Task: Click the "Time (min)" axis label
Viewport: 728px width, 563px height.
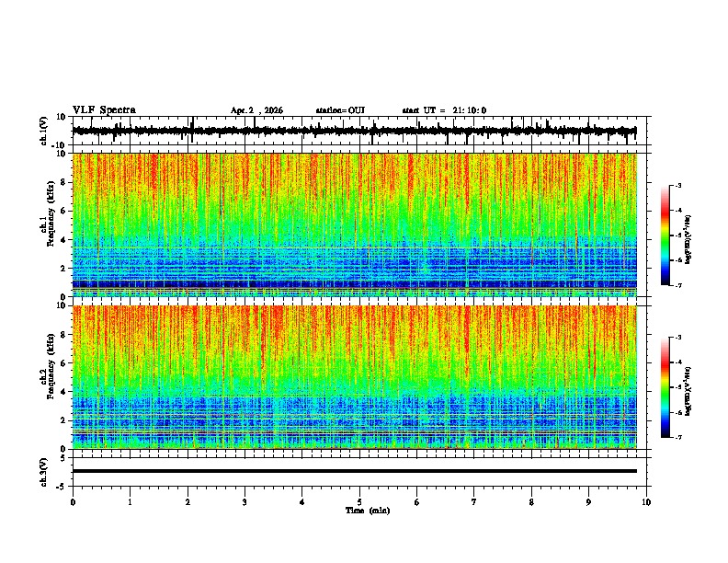Action: (x=368, y=511)
